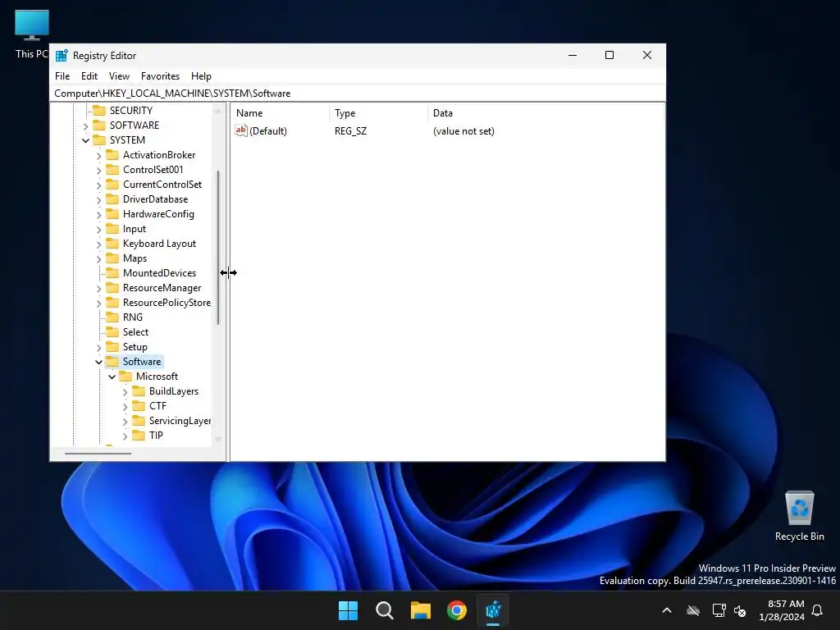Click the BuildLayers folder icon
Viewport: 840px width, 630px height.
(x=139, y=391)
